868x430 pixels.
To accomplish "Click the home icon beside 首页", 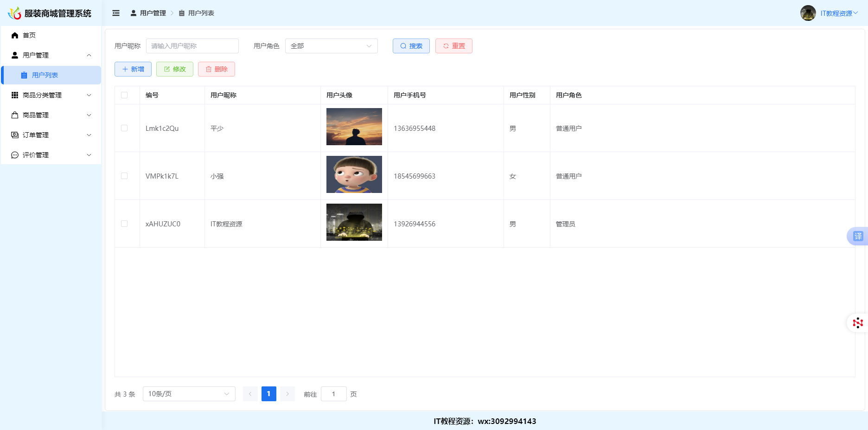I will 15,35.
